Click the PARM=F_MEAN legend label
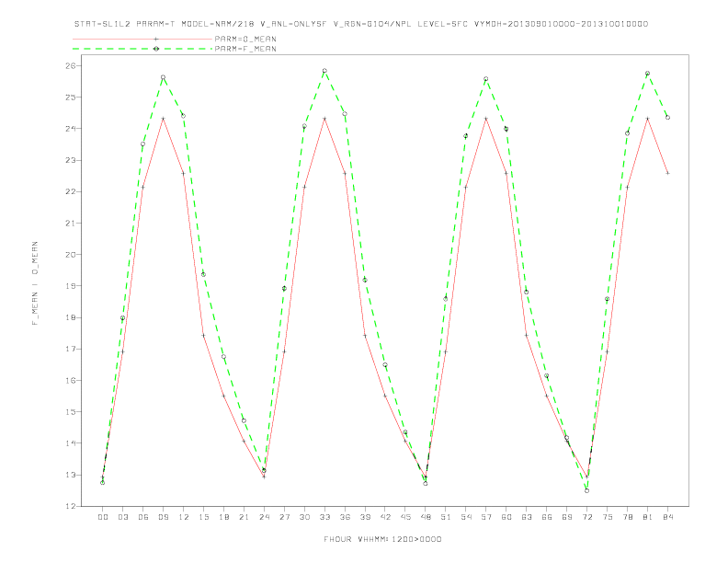728x563 pixels. point(245,49)
